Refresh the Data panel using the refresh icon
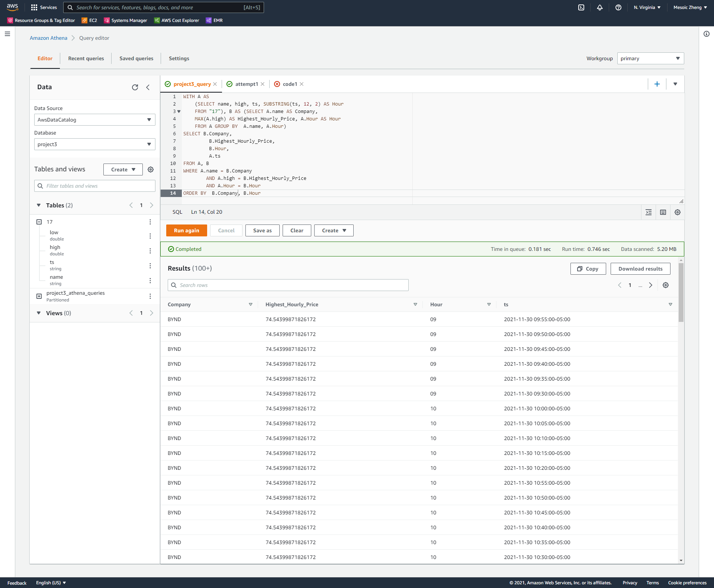714x588 pixels. point(135,87)
